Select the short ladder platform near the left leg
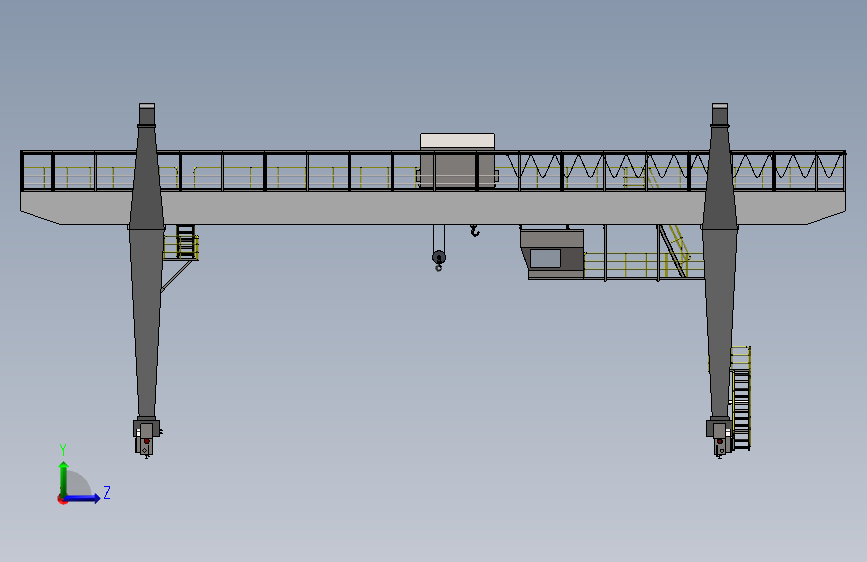867x562 pixels. (181, 242)
